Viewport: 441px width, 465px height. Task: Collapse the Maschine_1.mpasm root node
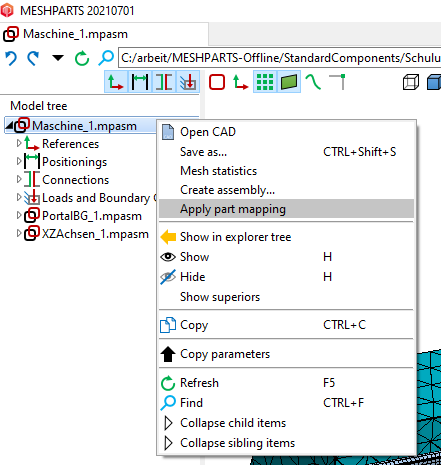pyautogui.click(x=9, y=126)
